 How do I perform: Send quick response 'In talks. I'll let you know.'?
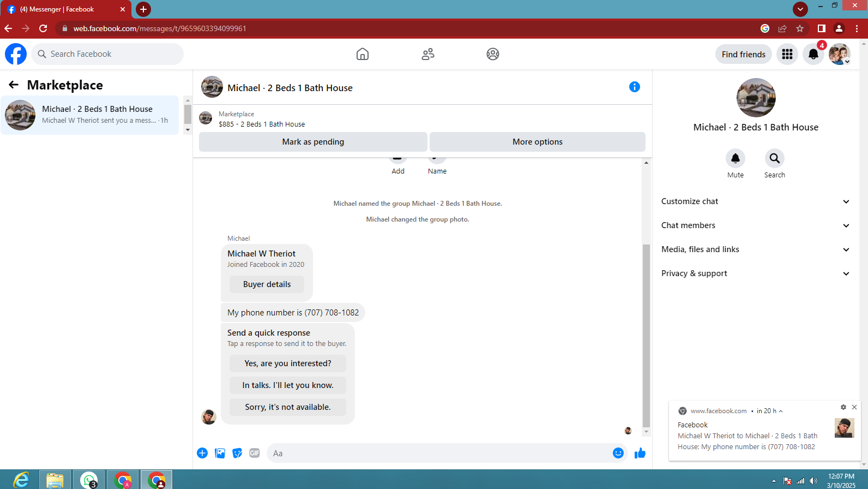click(x=288, y=385)
